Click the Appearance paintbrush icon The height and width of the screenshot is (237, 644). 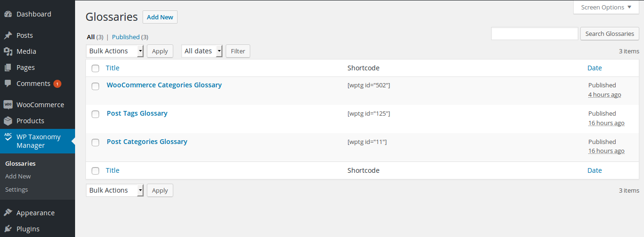[x=8, y=213]
